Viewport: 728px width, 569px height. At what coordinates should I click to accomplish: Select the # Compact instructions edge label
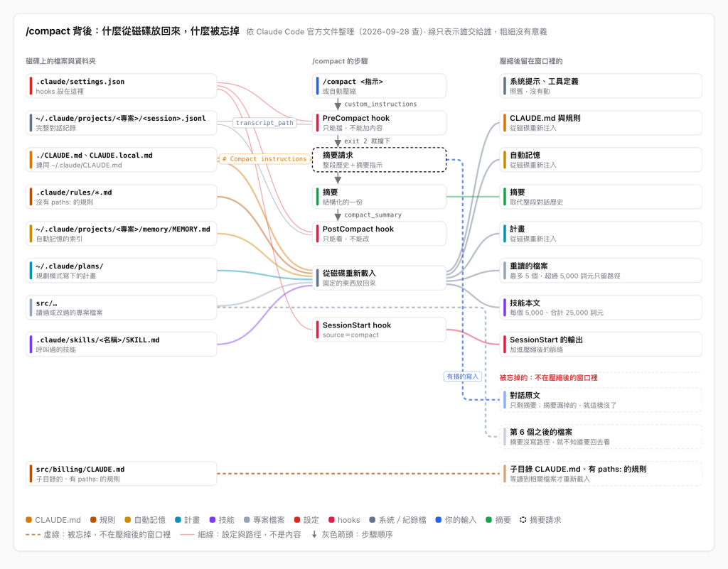(x=264, y=159)
